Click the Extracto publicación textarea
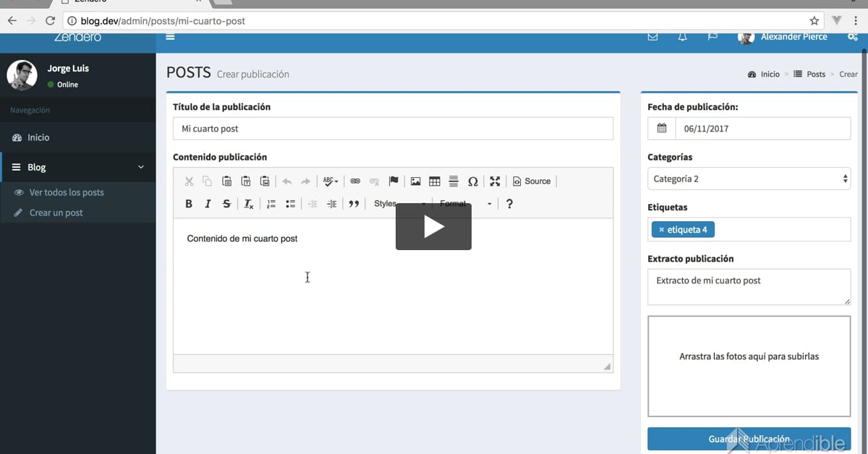This screenshot has height=454, width=868. pyautogui.click(x=749, y=287)
